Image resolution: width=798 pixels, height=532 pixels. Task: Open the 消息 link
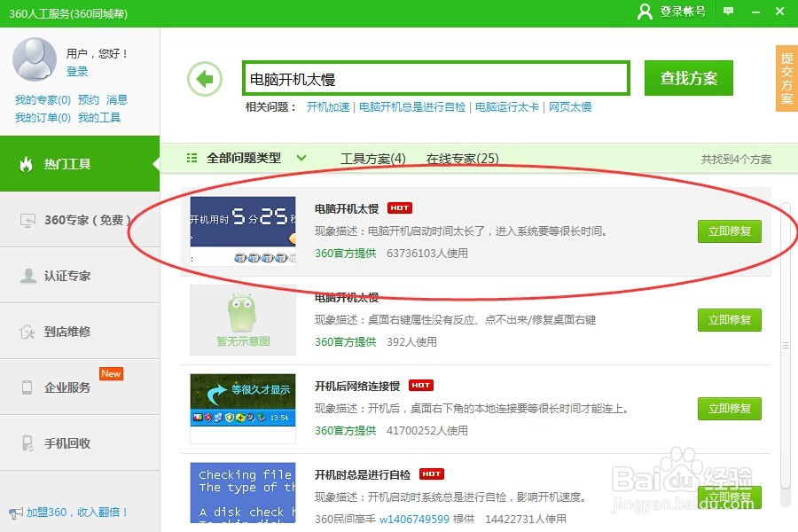tap(116, 100)
